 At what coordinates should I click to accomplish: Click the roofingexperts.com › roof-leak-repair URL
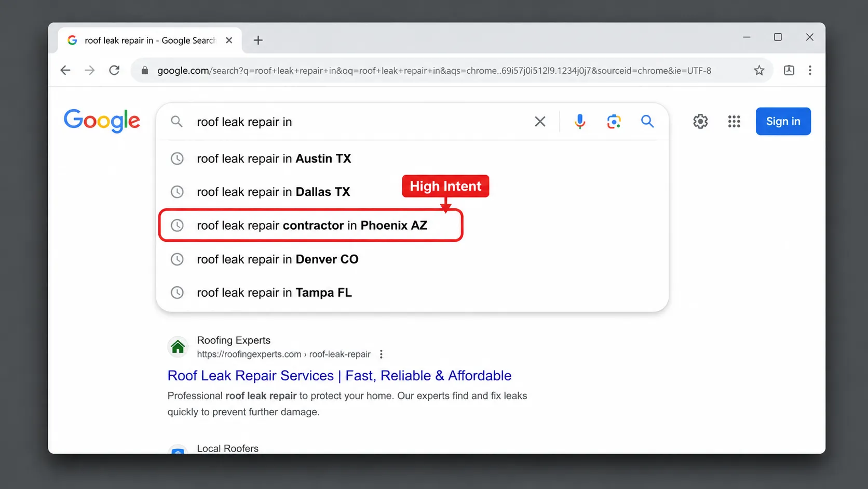point(283,354)
